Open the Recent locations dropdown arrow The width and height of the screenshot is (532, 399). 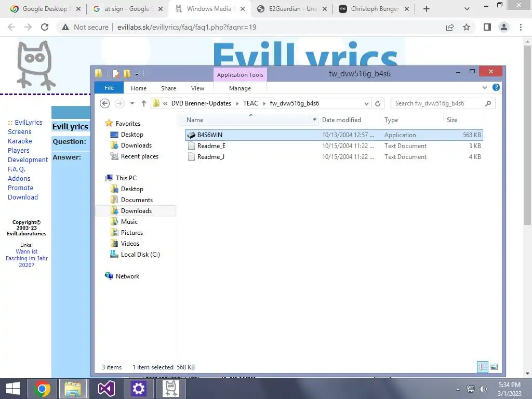coord(132,103)
